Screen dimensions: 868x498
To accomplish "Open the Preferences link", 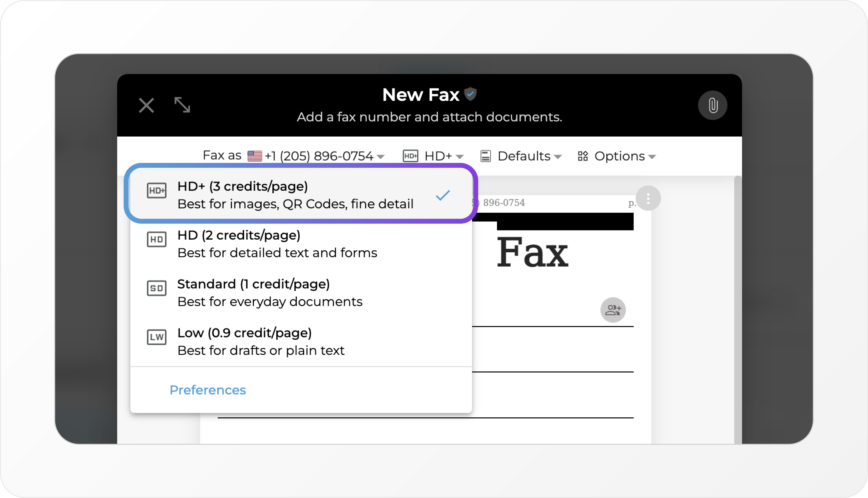I will [208, 390].
